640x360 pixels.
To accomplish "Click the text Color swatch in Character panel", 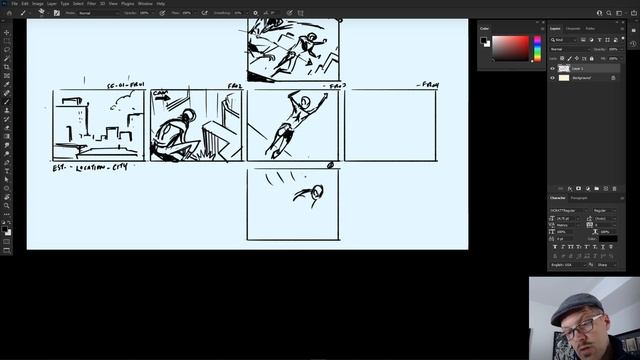I will (608, 239).
